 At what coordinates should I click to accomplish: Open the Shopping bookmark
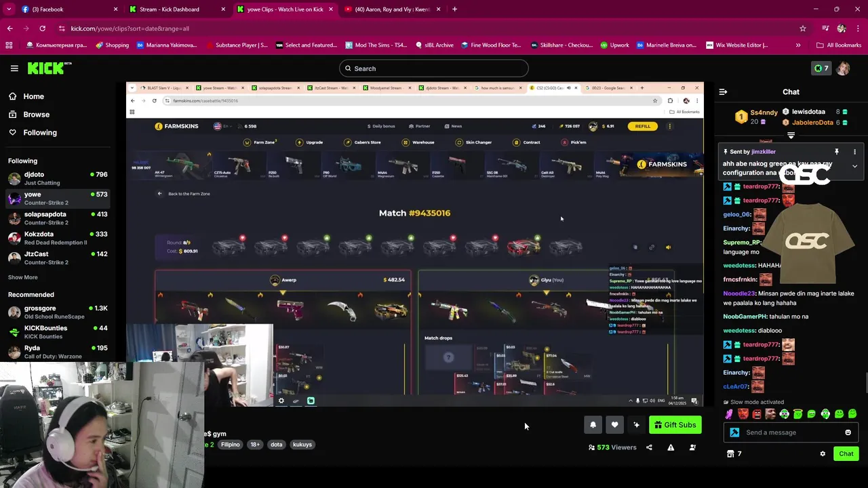pos(112,45)
